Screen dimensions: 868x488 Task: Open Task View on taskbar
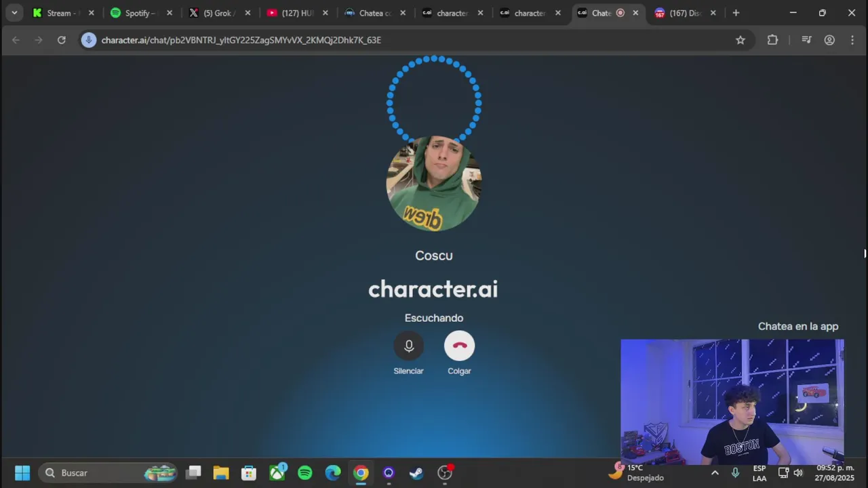click(x=194, y=472)
